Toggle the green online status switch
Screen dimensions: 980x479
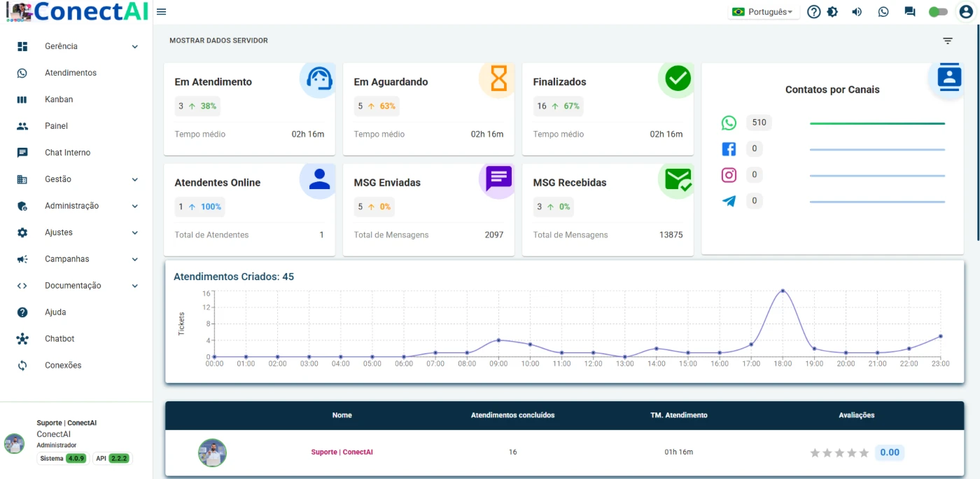[938, 12]
